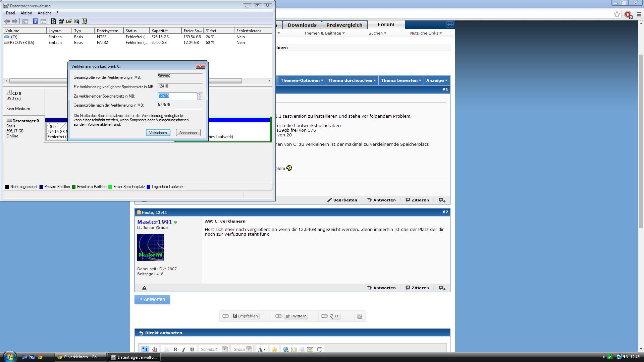Toggle the Twittern share switch
The width and height of the screenshot is (644, 362).
tap(279, 316)
